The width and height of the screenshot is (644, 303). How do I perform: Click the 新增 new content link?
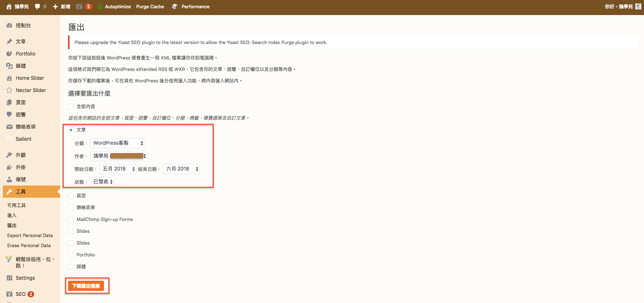66,6
